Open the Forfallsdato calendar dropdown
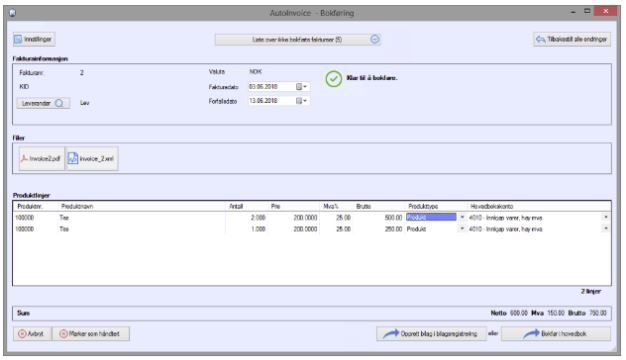This screenshot has width=626, height=360. pos(301,101)
